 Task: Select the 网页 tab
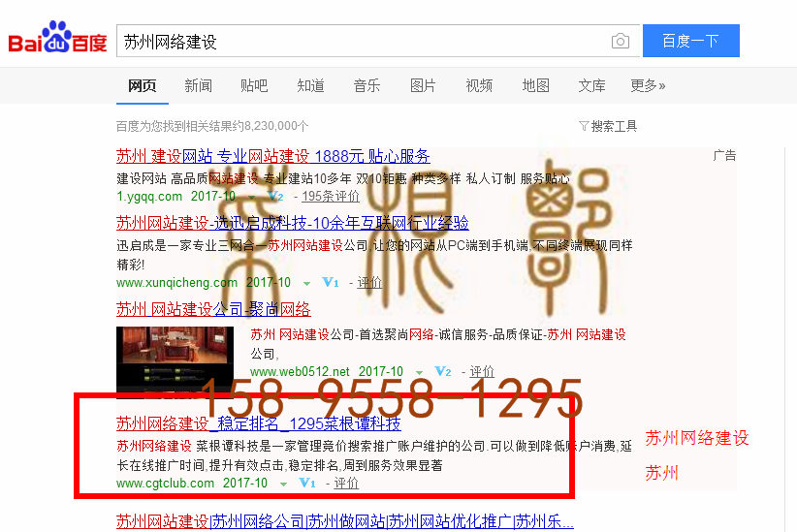coord(142,85)
